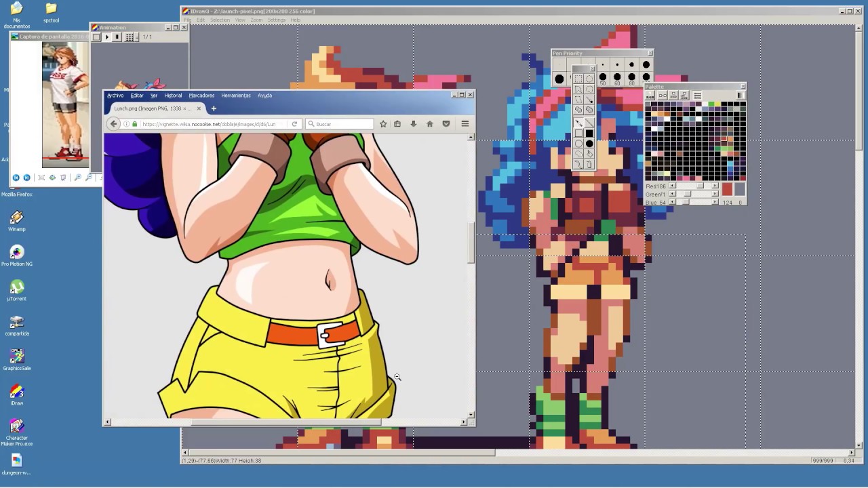868x488 pixels.
Task: Click Firefox back navigation arrow
Action: click(113, 124)
